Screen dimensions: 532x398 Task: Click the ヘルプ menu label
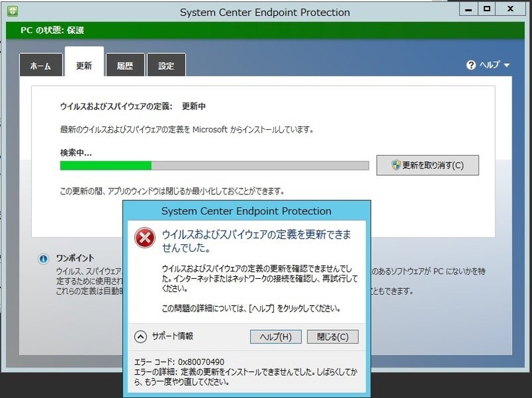click(489, 65)
